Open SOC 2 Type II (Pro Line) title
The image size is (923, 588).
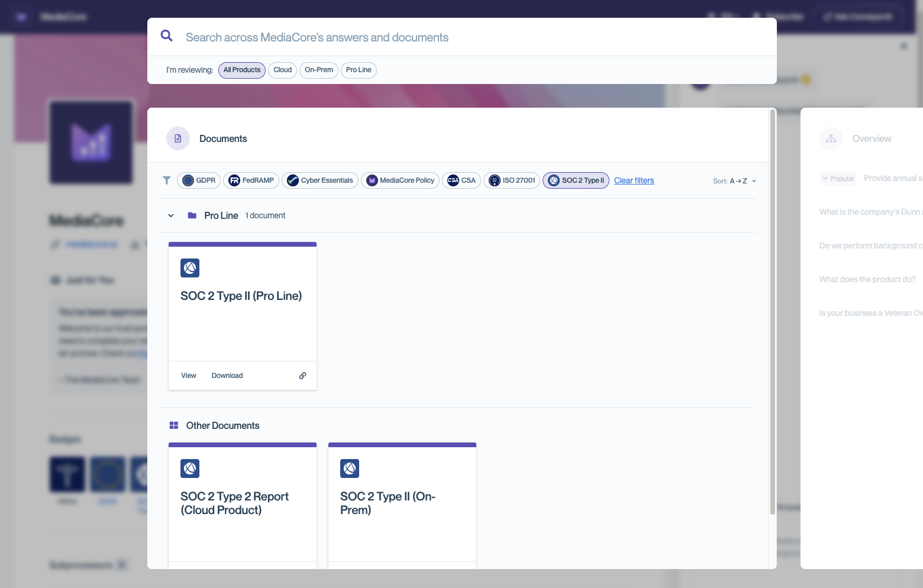click(x=241, y=296)
